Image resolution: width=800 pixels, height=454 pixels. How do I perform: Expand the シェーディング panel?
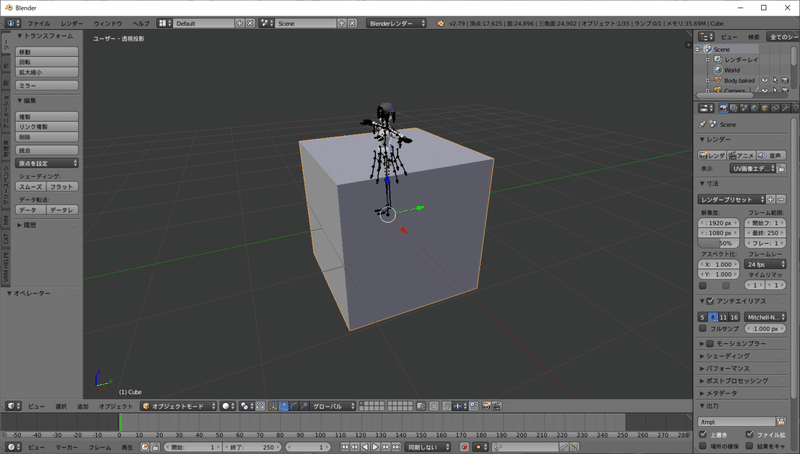tap(728, 356)
